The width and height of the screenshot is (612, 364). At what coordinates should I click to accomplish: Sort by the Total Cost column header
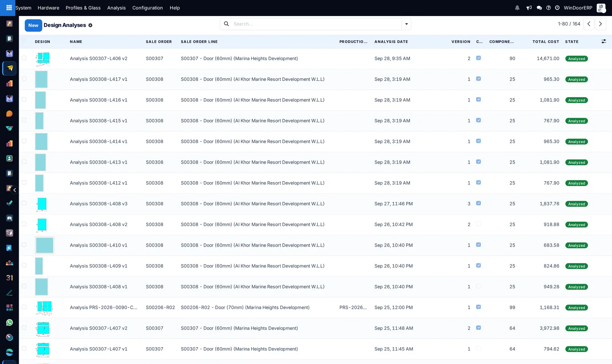pyautogui.click(x=546, y=42)
